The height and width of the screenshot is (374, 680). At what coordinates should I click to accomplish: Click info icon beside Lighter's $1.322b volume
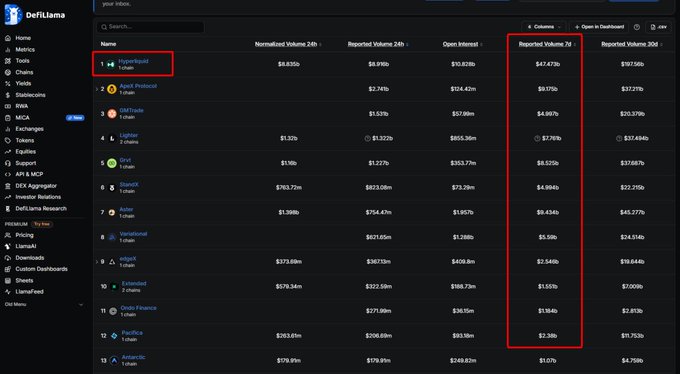coord(368,138)
